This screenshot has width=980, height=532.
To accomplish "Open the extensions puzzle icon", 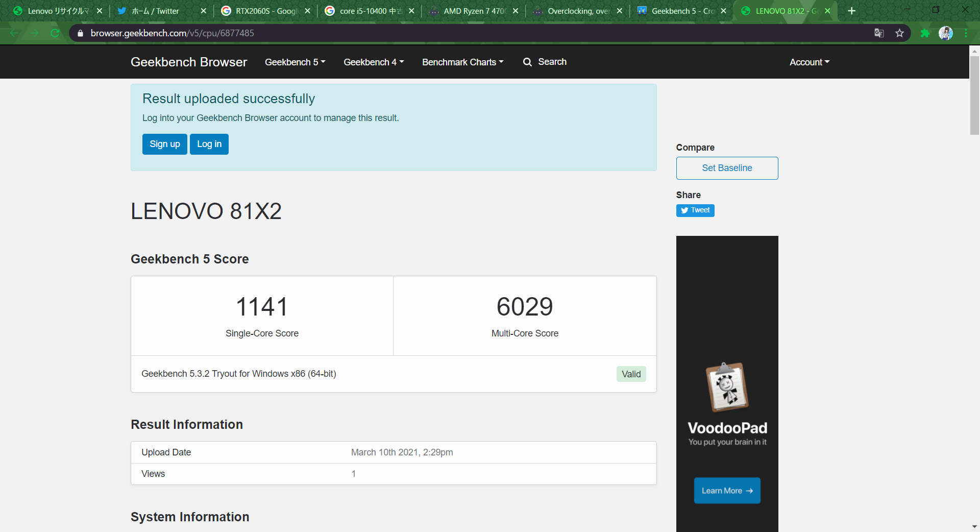I will pos(925,33).
